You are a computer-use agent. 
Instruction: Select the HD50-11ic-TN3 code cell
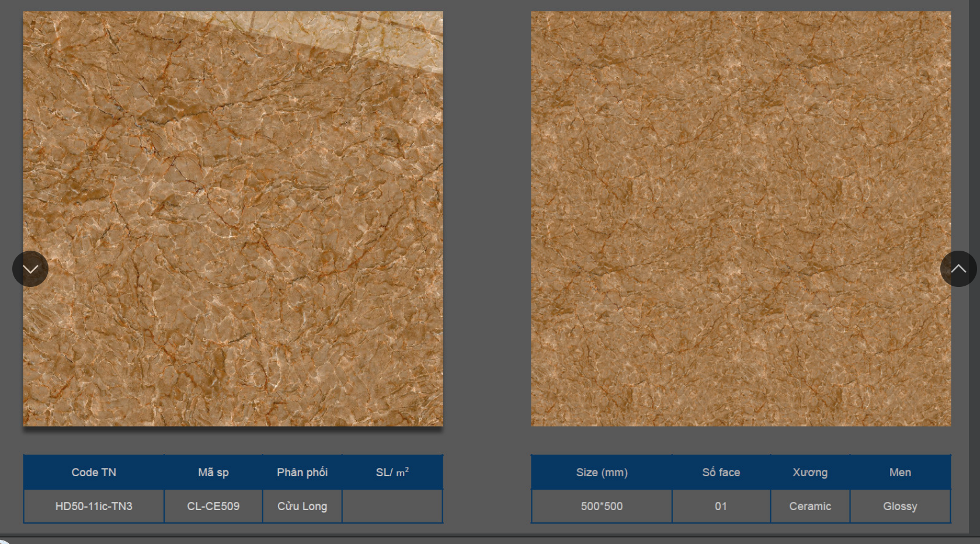(93, 506)
